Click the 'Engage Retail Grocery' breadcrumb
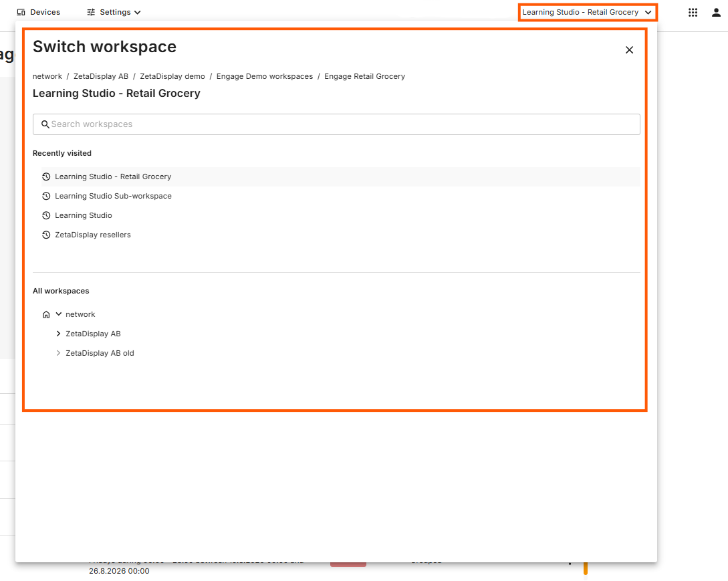The image size is (728, 581). (x=364, y=76)
